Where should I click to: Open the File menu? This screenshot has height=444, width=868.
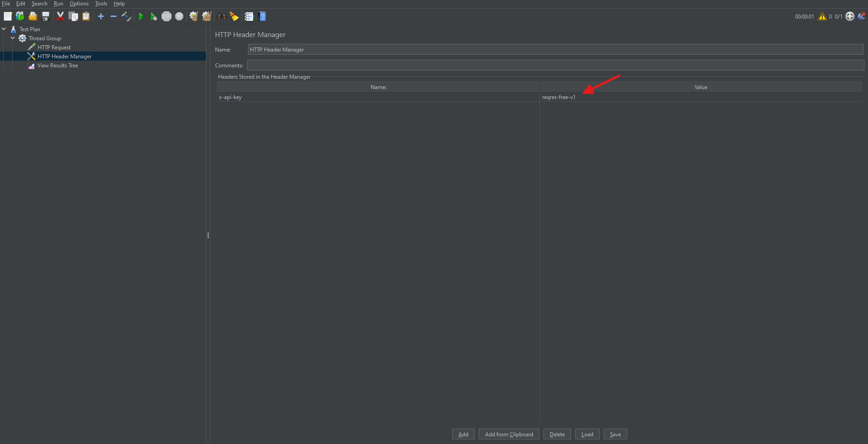coord(6,4)
